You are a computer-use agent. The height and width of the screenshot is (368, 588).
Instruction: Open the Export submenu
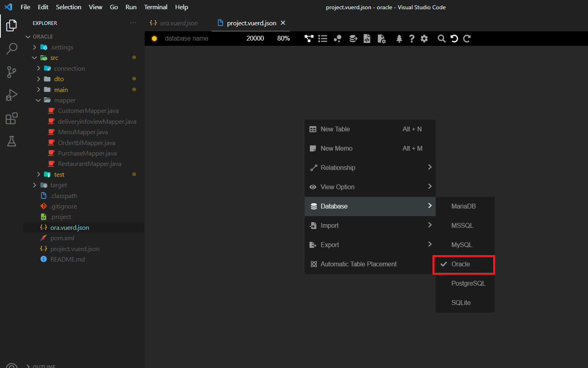[x=370, y=245]
